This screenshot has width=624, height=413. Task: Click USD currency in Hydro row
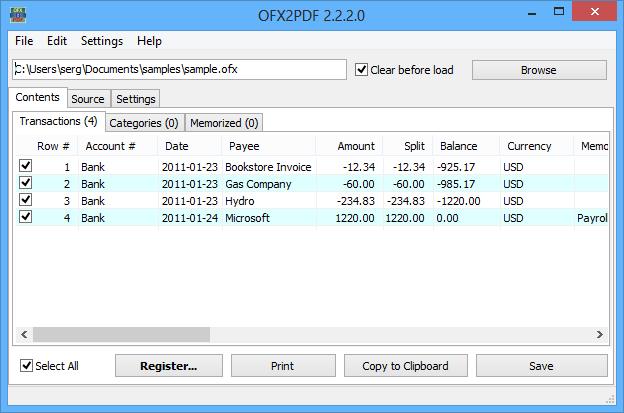(x=537, y=201)
